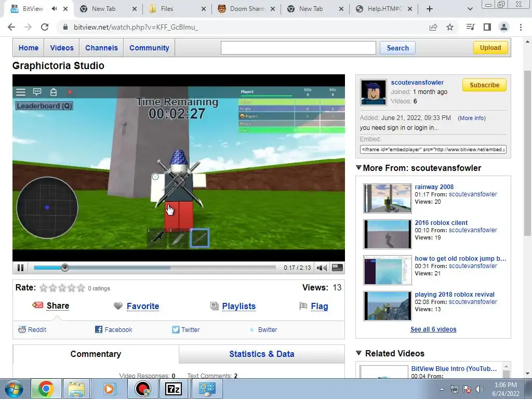
Task: Rate the video three stars
Action: 62,288
